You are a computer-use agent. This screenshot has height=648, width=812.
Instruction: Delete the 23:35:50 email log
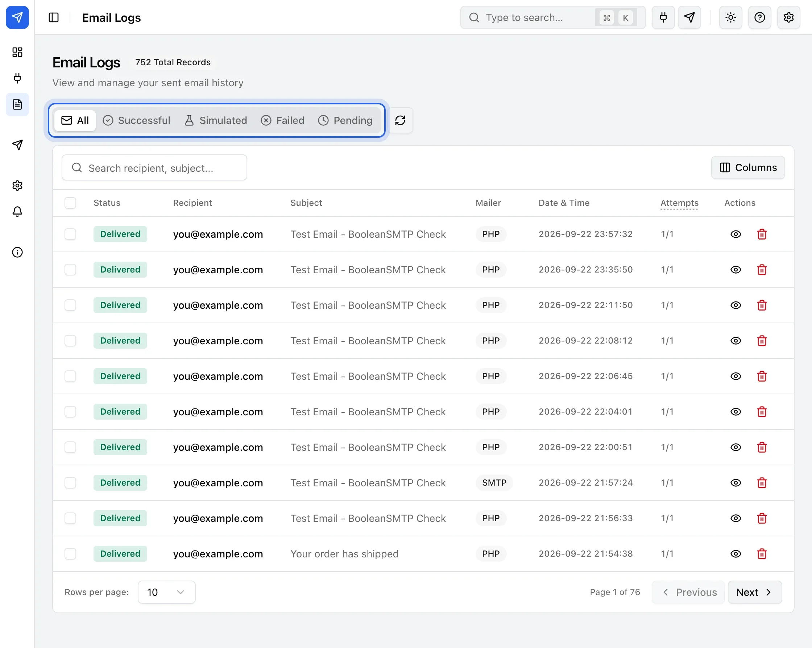[x=762, y=270]
